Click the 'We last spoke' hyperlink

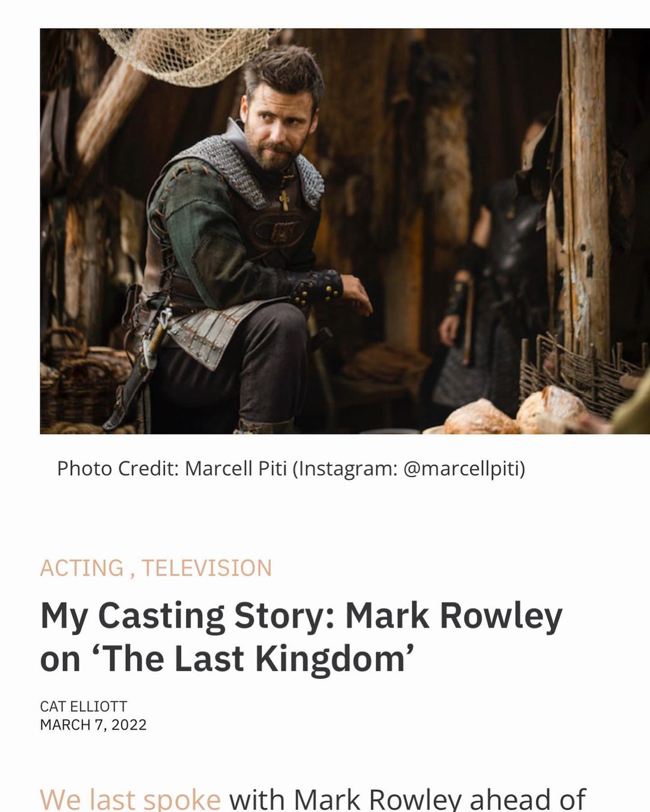coord(130,799)
